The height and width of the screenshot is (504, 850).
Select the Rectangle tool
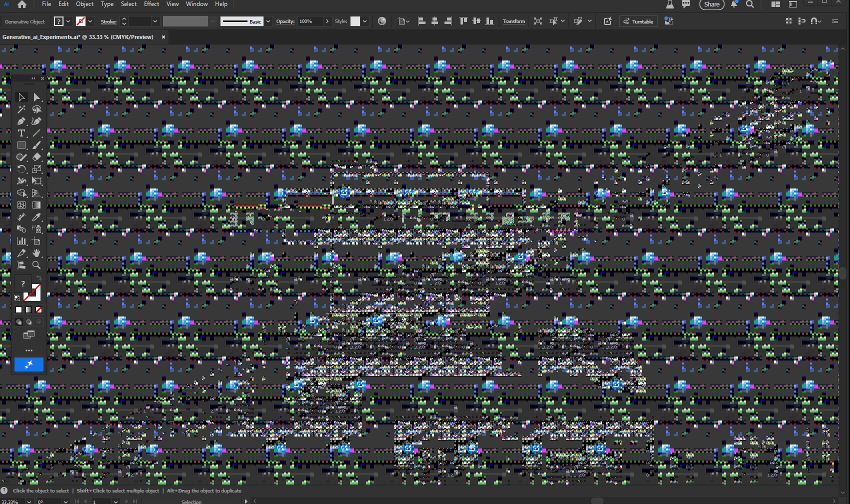(x=21, y=145)
